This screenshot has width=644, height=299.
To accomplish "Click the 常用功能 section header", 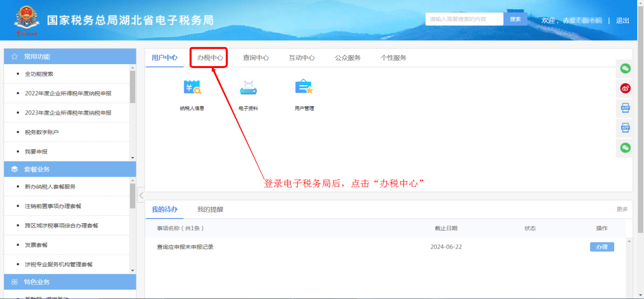I will 70,57.
